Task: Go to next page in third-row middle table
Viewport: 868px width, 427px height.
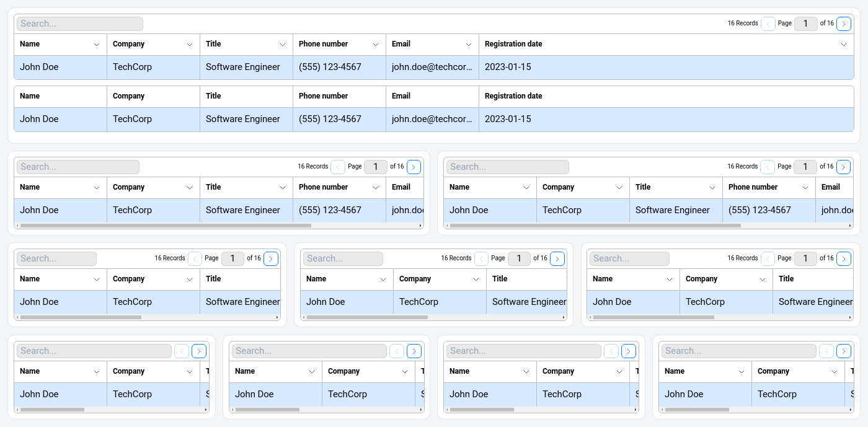Action: 557,259
